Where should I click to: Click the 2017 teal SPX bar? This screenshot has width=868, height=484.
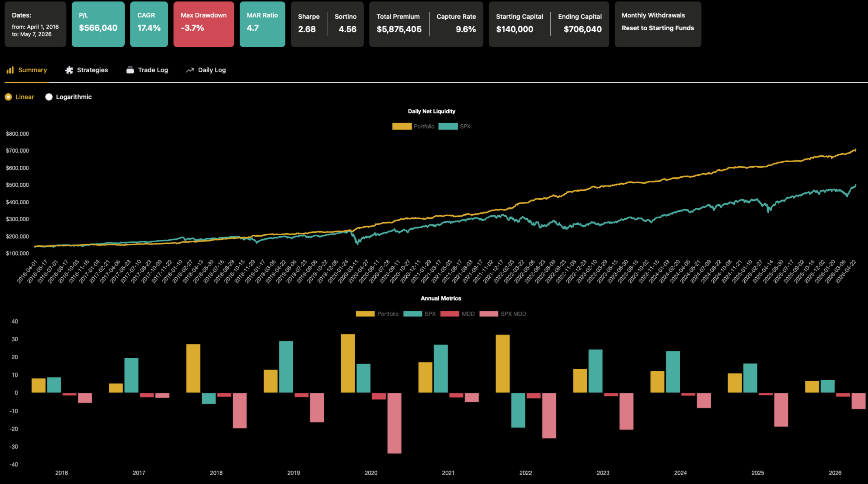pyautogui.click(x=131, y=375)
